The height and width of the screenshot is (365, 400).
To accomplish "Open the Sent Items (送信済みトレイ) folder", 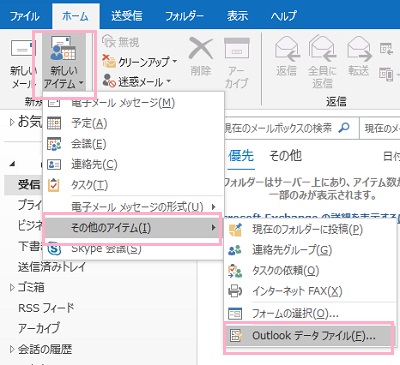I will coord(52,267).
